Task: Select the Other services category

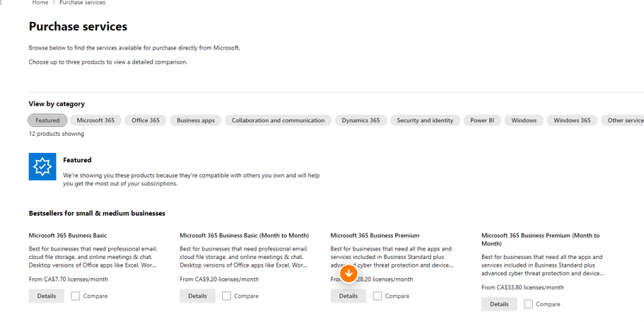Action: pos(623,120)
